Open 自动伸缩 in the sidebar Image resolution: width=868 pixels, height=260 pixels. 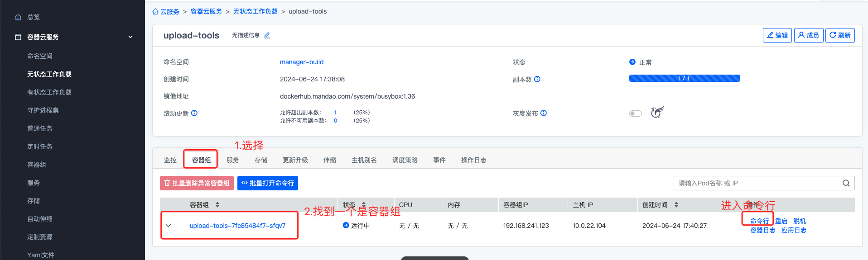click(40, 219)
